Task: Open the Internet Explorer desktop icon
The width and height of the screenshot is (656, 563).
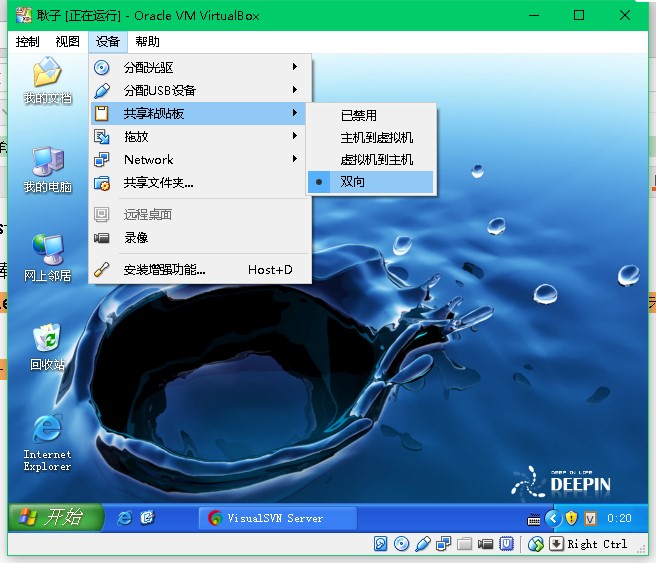Action: (47, 441)
